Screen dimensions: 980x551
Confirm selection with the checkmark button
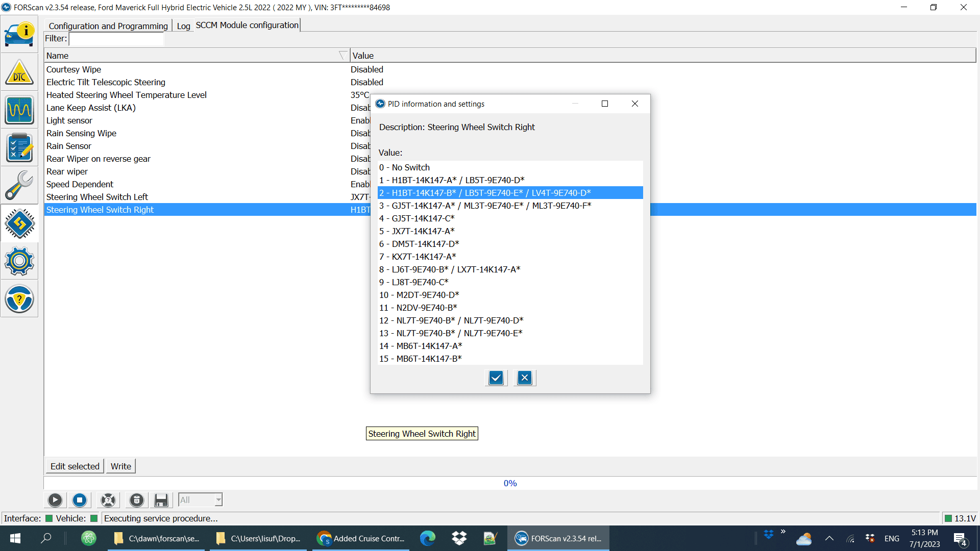point(496,378)
